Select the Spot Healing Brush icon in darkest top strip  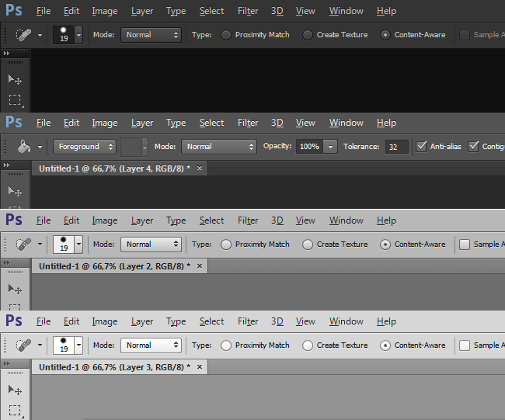click(x=23, y=35)
